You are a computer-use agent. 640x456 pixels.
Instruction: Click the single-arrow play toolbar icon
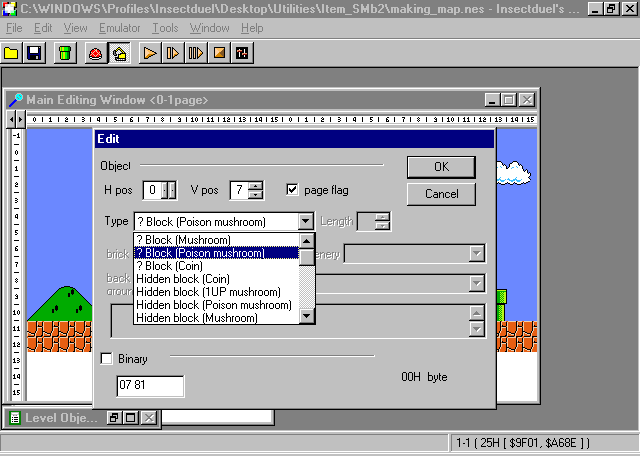tap(151, 52)
